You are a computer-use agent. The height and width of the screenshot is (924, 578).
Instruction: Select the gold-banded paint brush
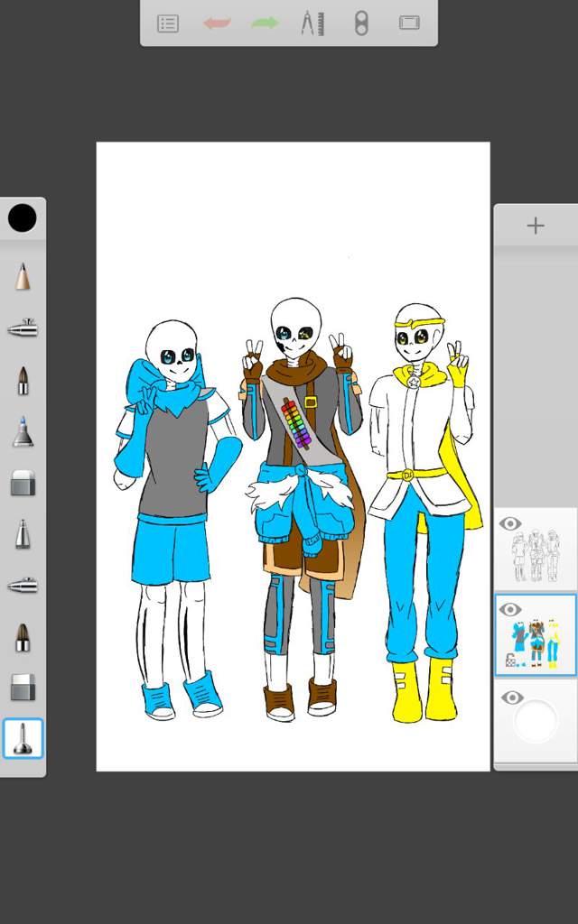(23, 637)
